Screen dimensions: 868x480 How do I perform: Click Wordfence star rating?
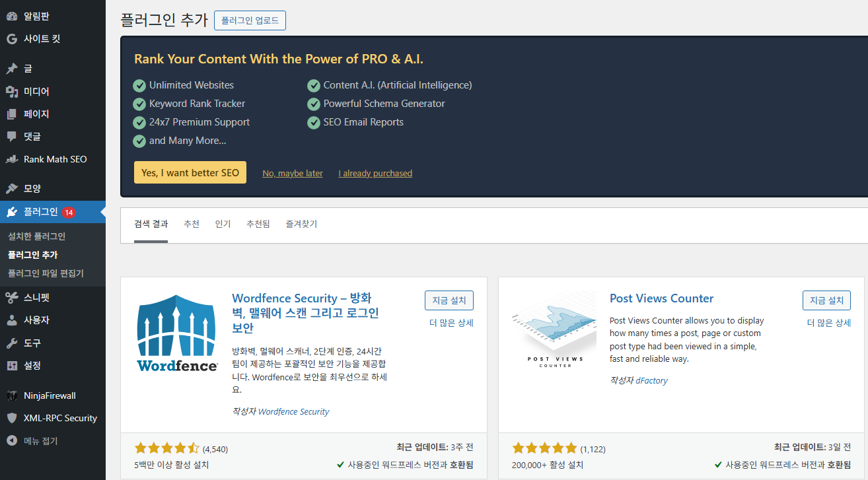[x=166, y=448]
